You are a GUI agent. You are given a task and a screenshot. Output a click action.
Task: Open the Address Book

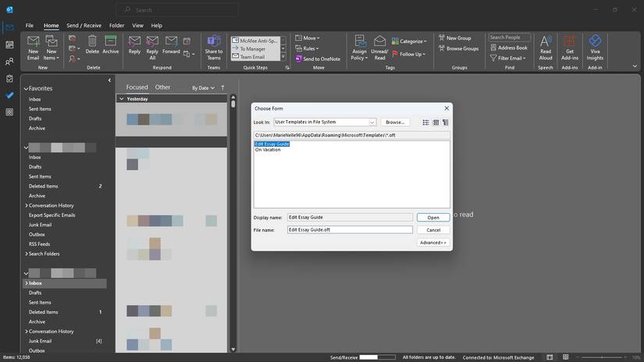pyautogui.click(x=509, y=48)
